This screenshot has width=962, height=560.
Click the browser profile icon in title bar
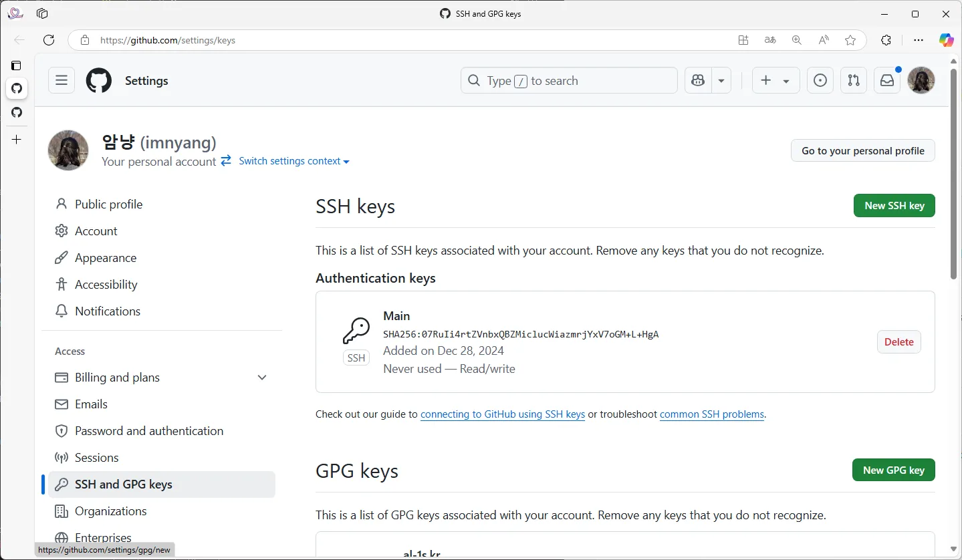(x=15, y=13)
